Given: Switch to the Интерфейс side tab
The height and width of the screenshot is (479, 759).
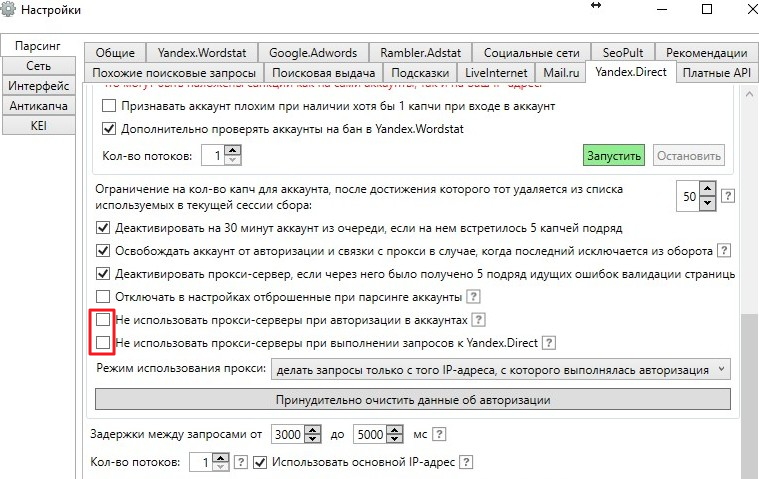Looking at the screenshot, I should click(39, 86).
